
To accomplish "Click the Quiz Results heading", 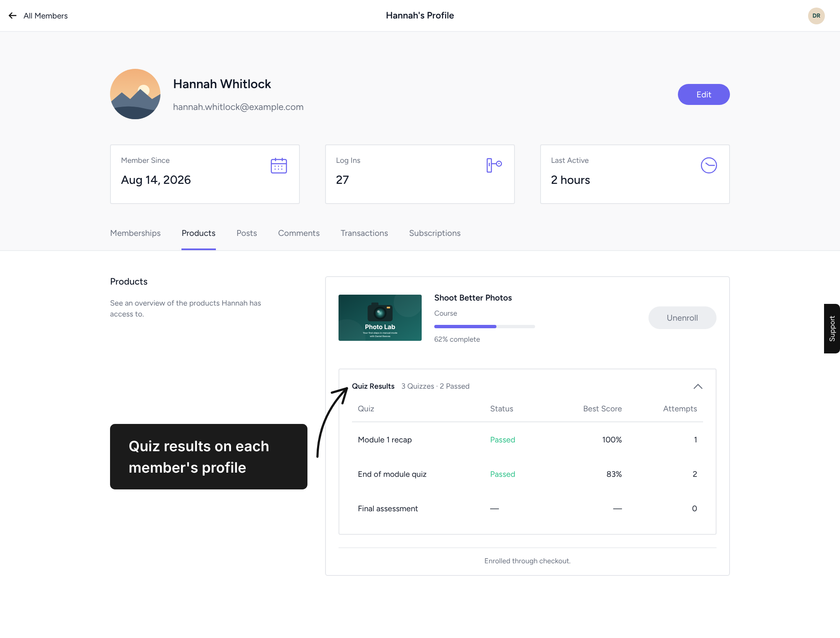I will point(373,386).
